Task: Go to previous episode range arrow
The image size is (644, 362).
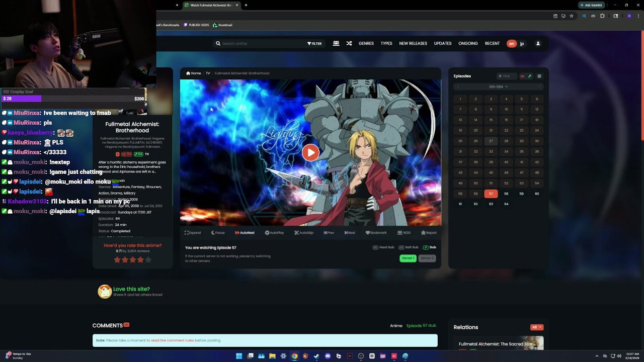Action: (457, 86)
